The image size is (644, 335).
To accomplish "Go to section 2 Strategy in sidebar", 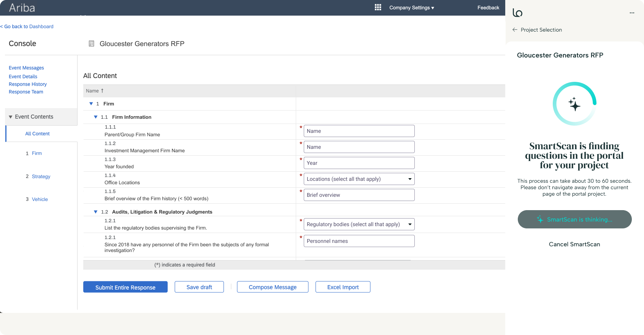I will click(x=41, y=177).
